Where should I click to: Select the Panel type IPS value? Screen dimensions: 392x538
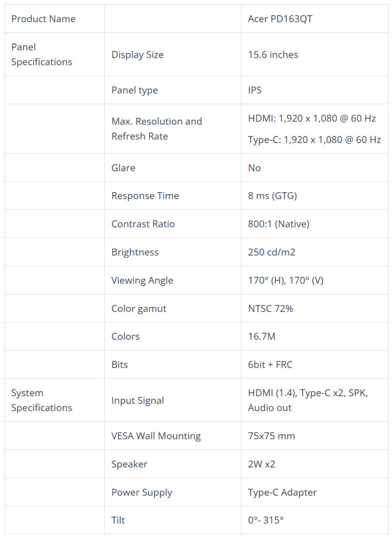255,90
